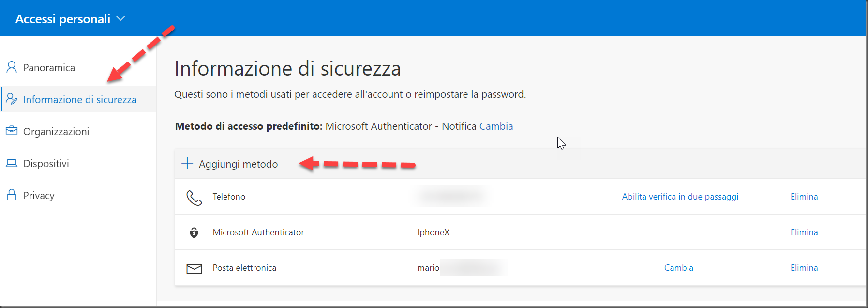This screenshot has height=308, width=868.
Task: Click the Informazione di sicurezza sidebar icon
Action: click(12, 99)
